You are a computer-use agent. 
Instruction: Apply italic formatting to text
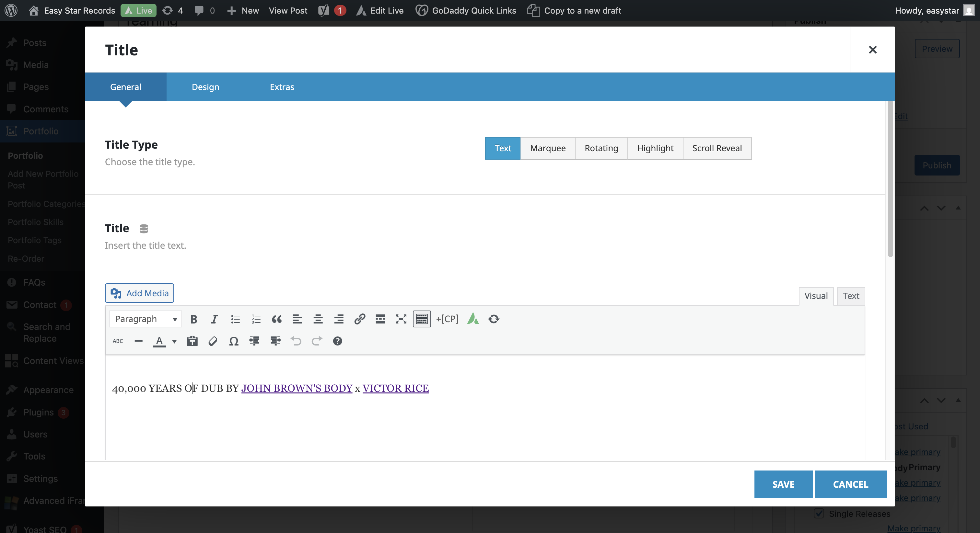tap(214, 319)
